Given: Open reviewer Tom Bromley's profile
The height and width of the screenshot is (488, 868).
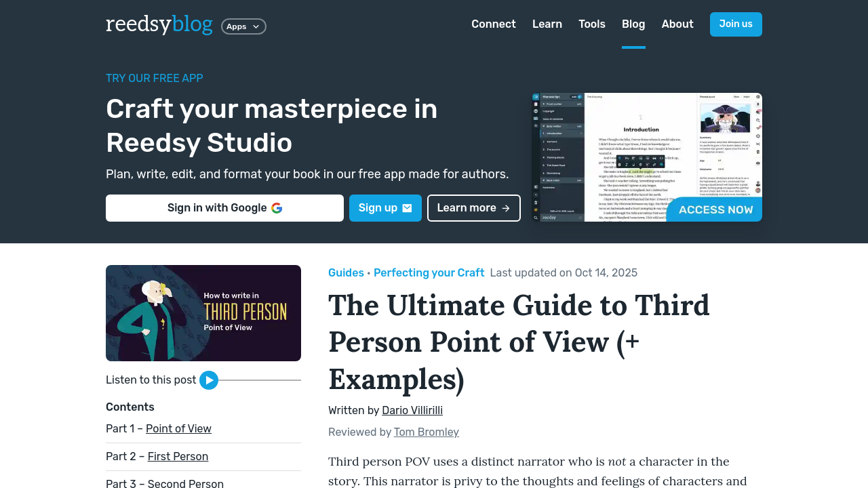Looking at the screenshot, I should (x=427, y=432).
